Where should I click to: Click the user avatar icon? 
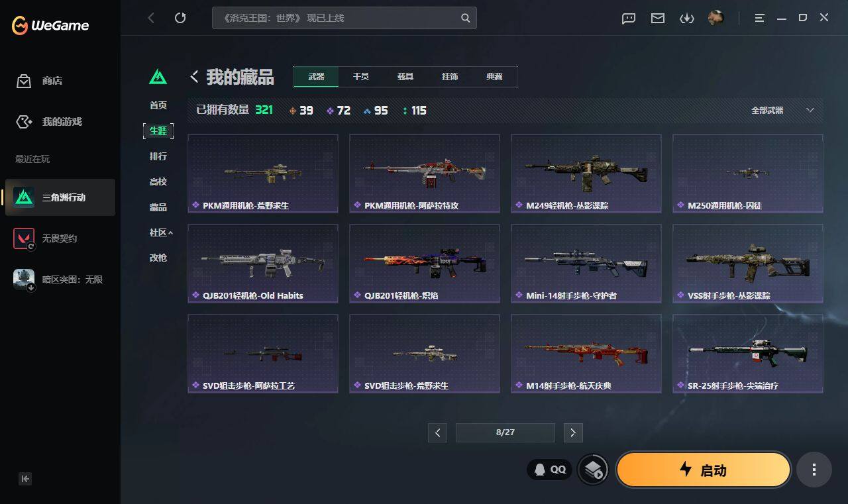pyautogui.click(x=715, y=18)
